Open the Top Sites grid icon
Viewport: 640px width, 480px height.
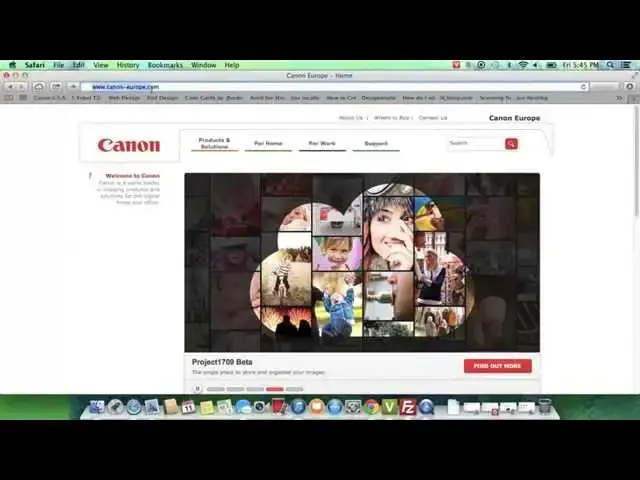23,98
